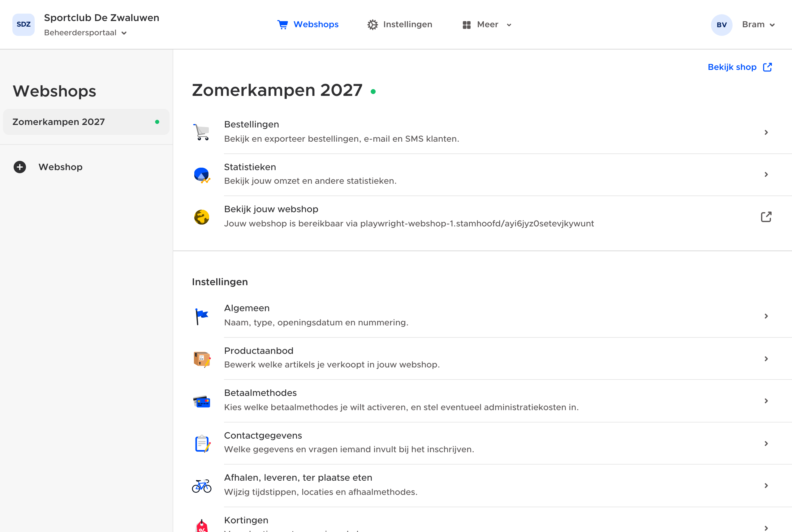Image resolution: width=792 pixels, height=532 pixels.
Task: Click the bicycle Afhalen, leveren icon
Action: (x=202, y=486)
